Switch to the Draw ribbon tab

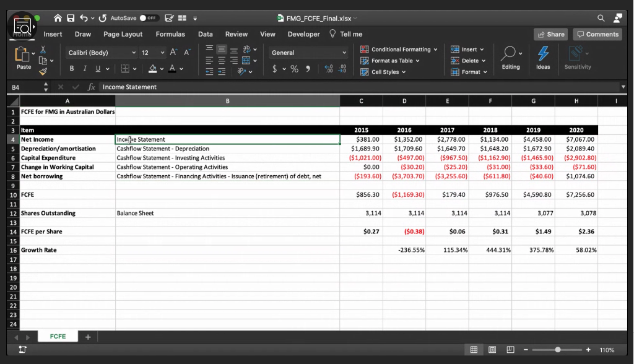click(x=83, y=35)
